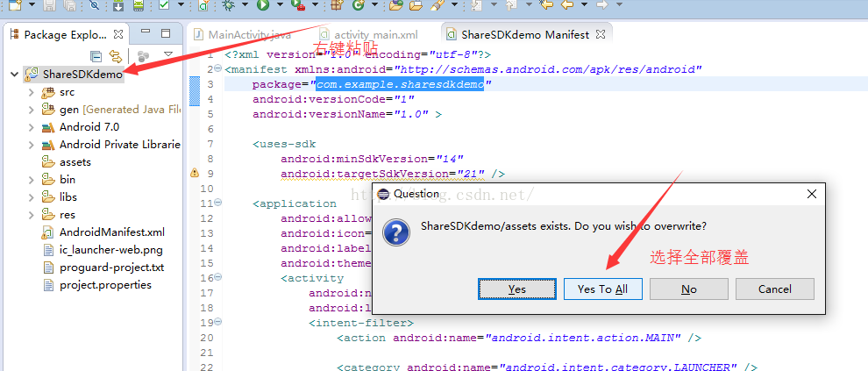This screenshot has width=868, height=371.
Task: Select the ShareSDKdemo project
Action: [82, 75]
